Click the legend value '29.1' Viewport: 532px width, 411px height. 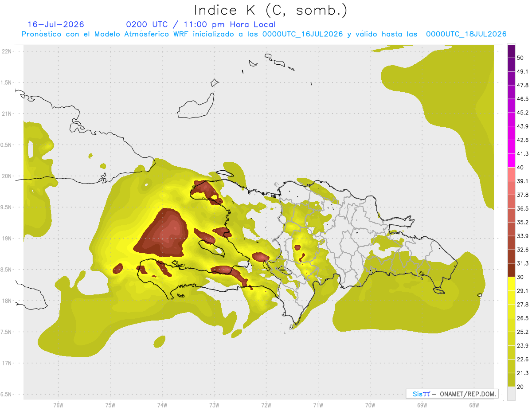pyautogui.click(x=523, y=291)
